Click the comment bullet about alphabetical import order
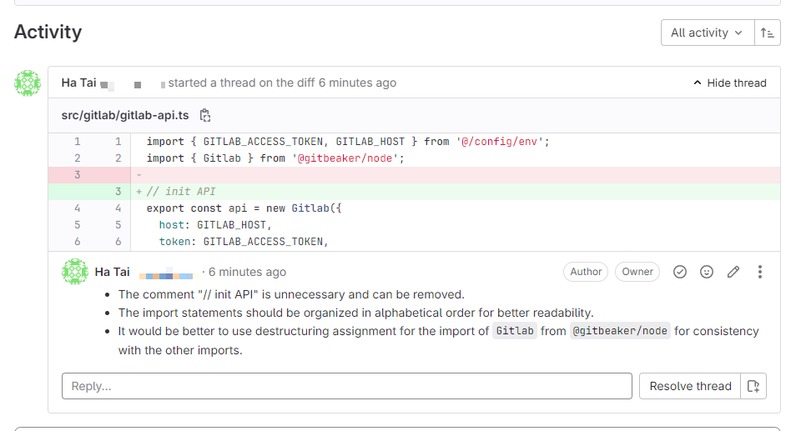This screenshot has width=806, height=431. point(356,313)
